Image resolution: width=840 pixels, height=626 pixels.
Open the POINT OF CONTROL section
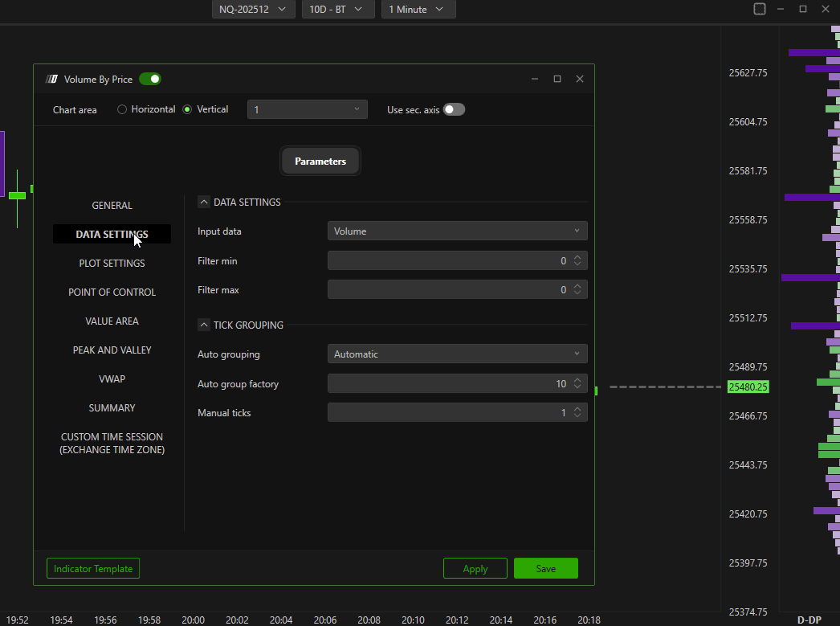point(112,293)
